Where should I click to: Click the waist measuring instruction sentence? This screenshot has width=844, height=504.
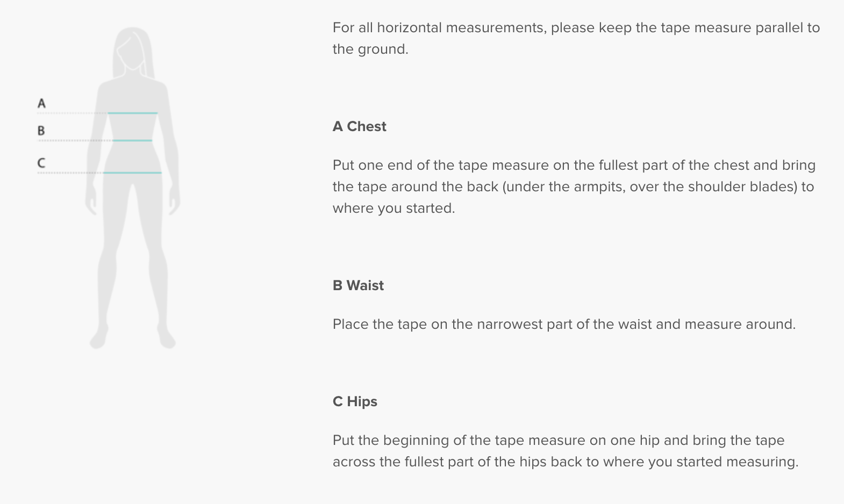click(x=564, y=324)
